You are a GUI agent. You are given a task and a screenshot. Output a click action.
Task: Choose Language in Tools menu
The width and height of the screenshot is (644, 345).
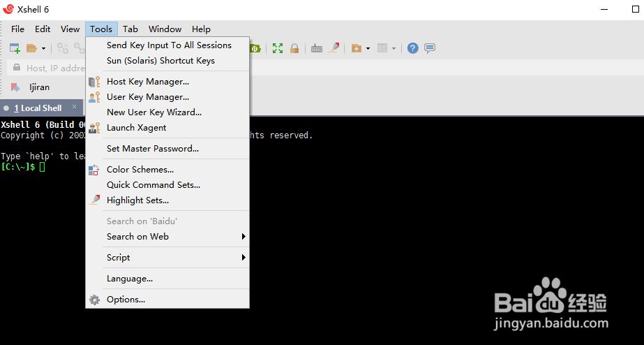click(167, 279)
